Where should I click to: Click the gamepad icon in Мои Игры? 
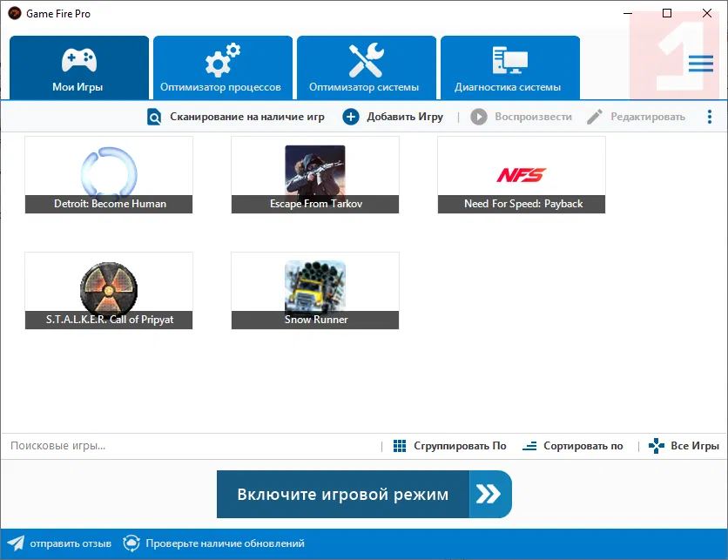[79, 60]
